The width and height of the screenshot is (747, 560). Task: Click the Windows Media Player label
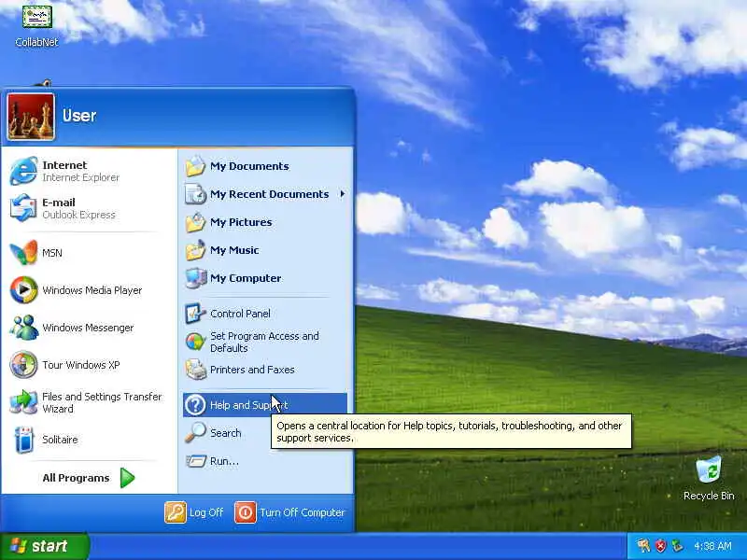[x=92, y=290]
